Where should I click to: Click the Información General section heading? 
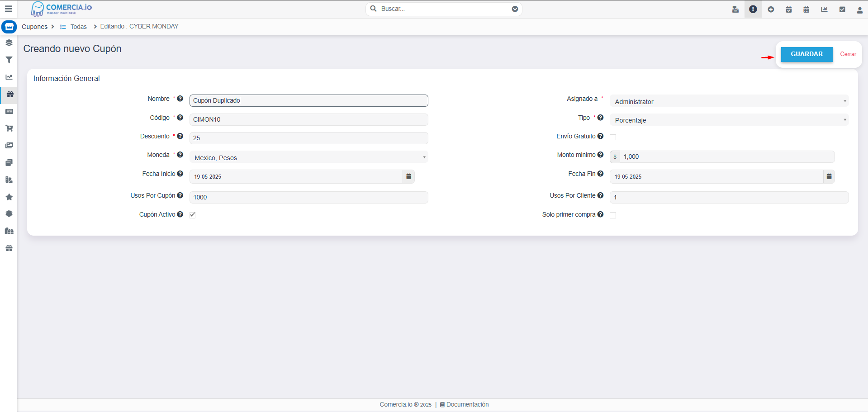coord(66,78)
